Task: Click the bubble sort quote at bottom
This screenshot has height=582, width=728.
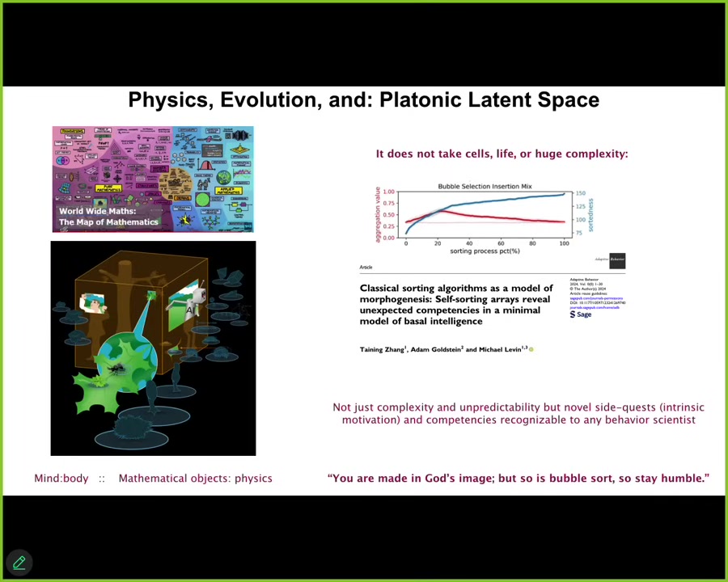Action: point(518,479)
